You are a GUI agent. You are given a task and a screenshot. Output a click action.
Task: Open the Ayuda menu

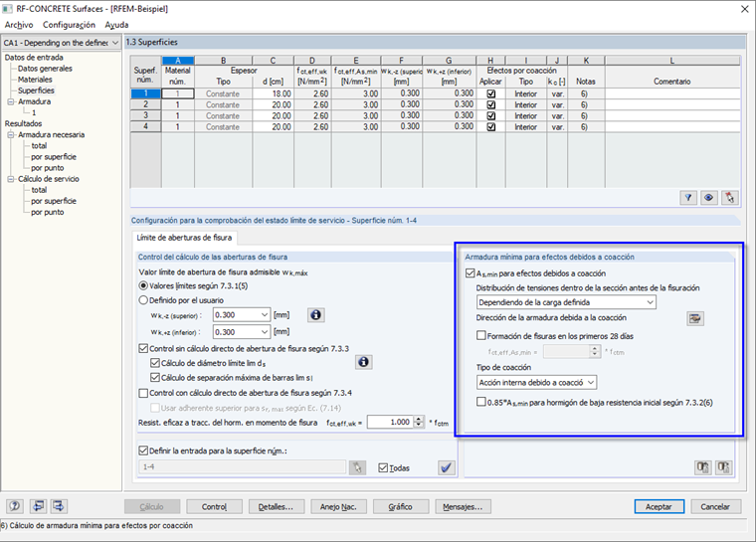[116, 25]
